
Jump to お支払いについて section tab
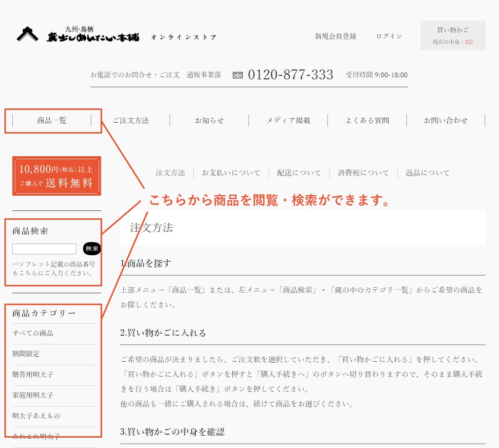pyautogui.click(x=231, y=173)
